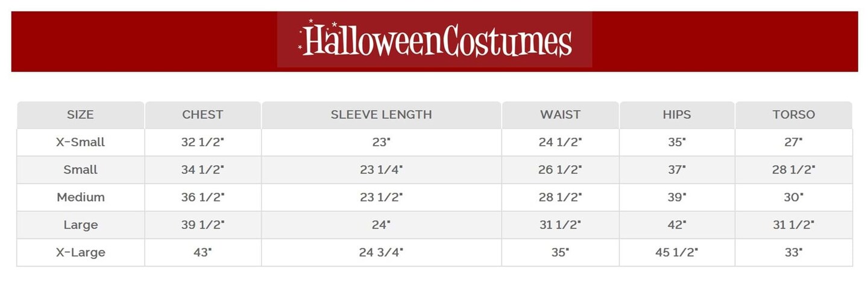Select the HIPS column header
868x283 pixels.
click(676, 114)
